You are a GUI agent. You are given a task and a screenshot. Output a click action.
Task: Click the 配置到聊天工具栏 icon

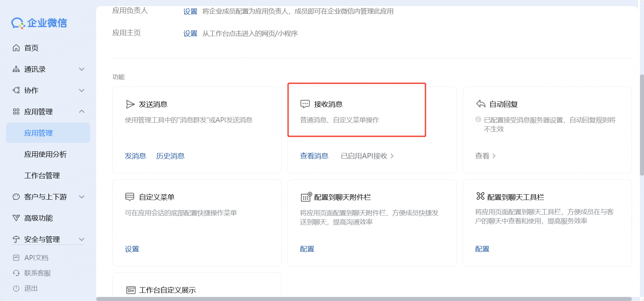pyautogui.click(x=480, y=196)
